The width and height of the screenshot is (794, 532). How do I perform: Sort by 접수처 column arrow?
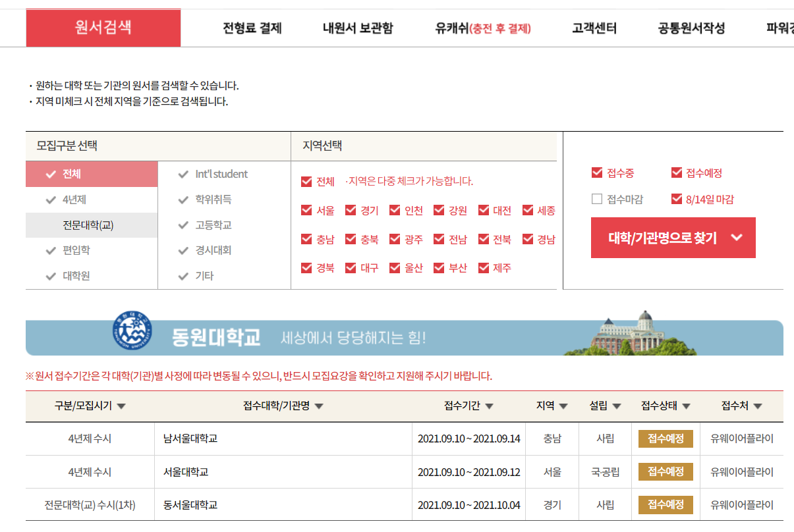758,406
